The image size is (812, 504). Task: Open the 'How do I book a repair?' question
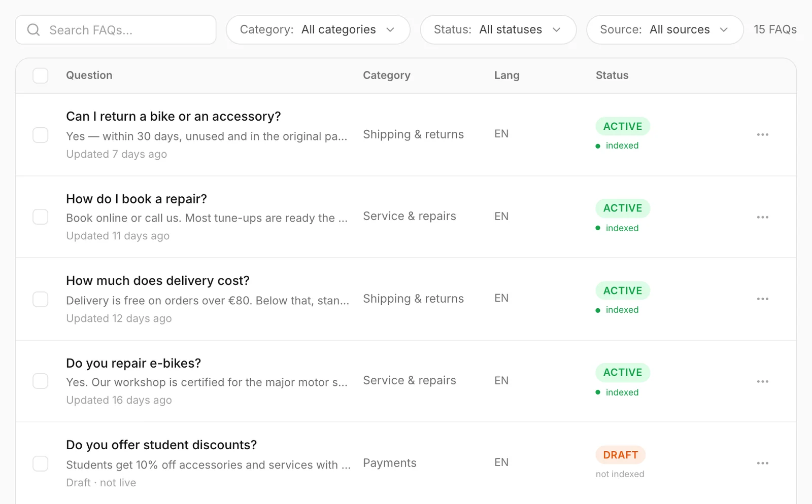[137, 199]
